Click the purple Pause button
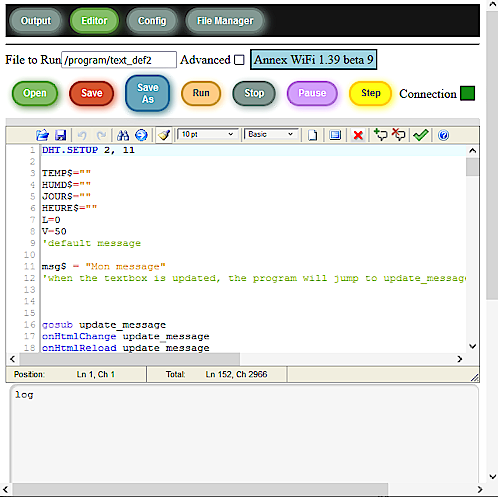Viewport: 498px width, 497px height. (312, 93)
